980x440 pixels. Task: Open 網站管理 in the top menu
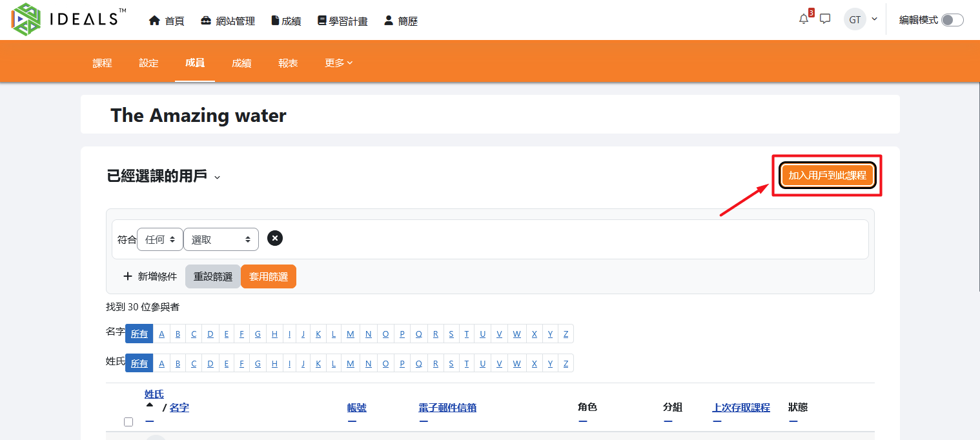point(228,21)
